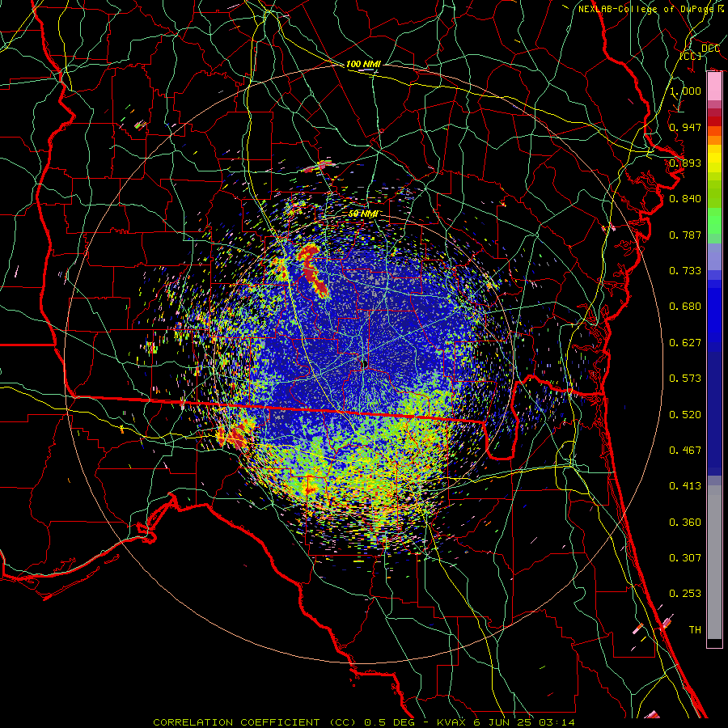Click the 0.733 scale label
Screen dimensions: 728x728
[685, 271]
